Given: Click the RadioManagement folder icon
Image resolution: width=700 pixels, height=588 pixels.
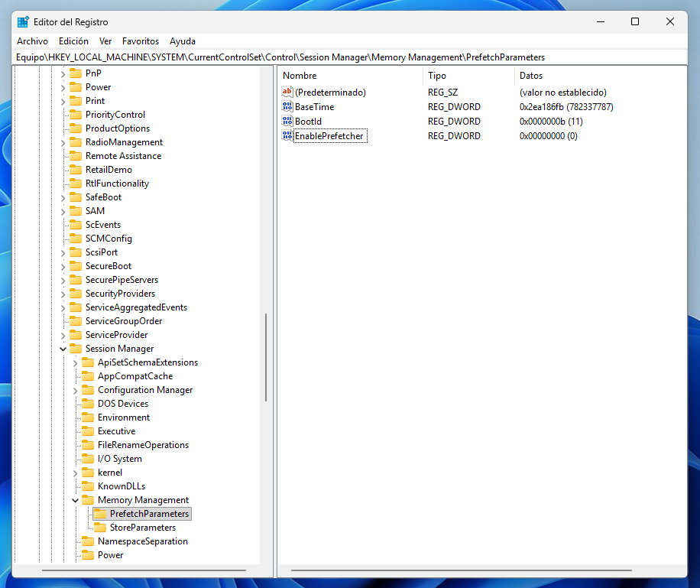Looking at the screenshot, I should (x=76, y=142).
